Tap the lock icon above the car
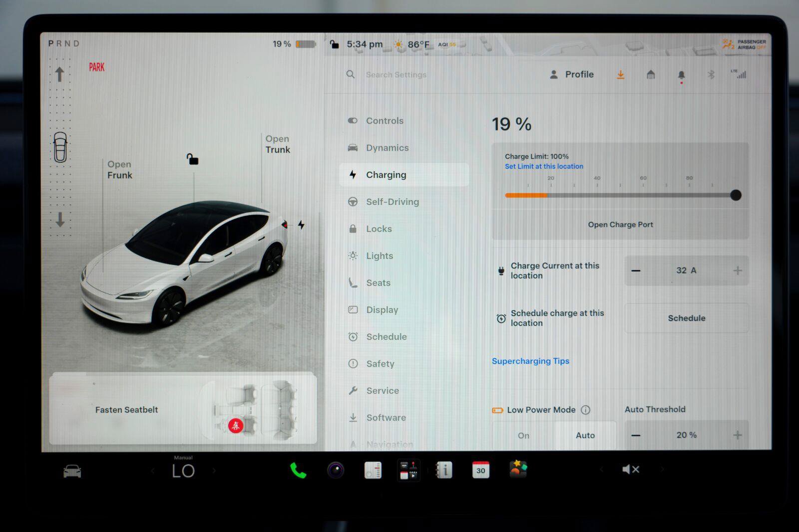Screen dimensions: 799x532 coord(192,159)
